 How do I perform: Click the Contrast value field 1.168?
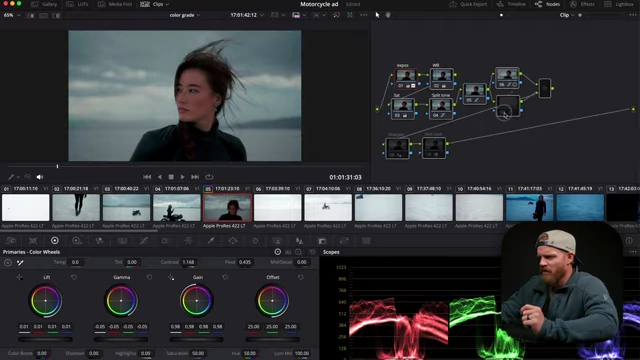pos(188,262)
